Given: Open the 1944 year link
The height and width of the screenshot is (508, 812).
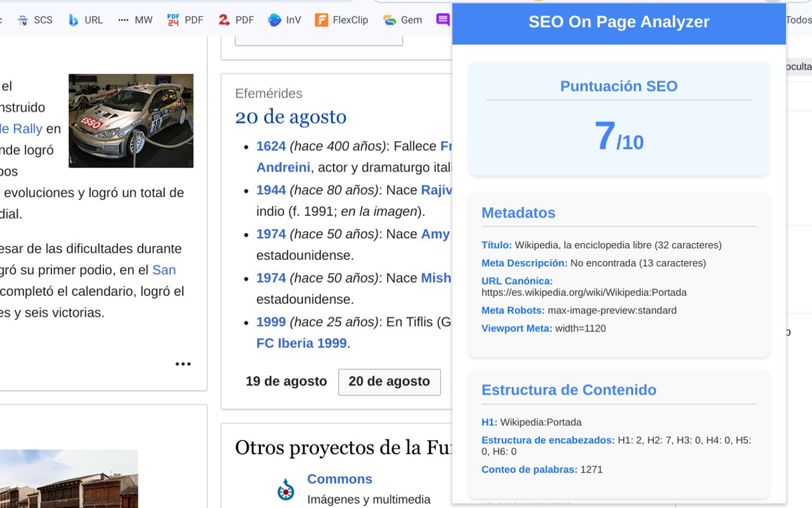Looking at the screenshot, I should coord(271,190).
